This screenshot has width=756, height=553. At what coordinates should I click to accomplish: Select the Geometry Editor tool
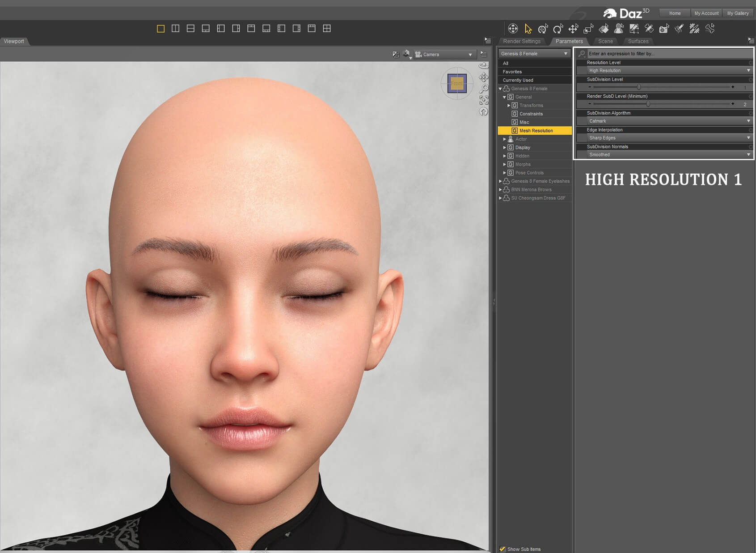[x=634, y=29]
